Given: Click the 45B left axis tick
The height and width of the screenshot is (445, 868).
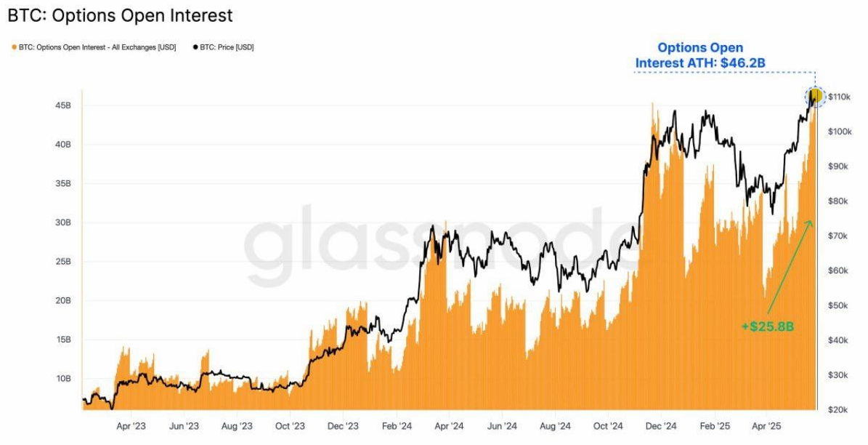Looking at the screenshot, I should [x=64, y=105].
